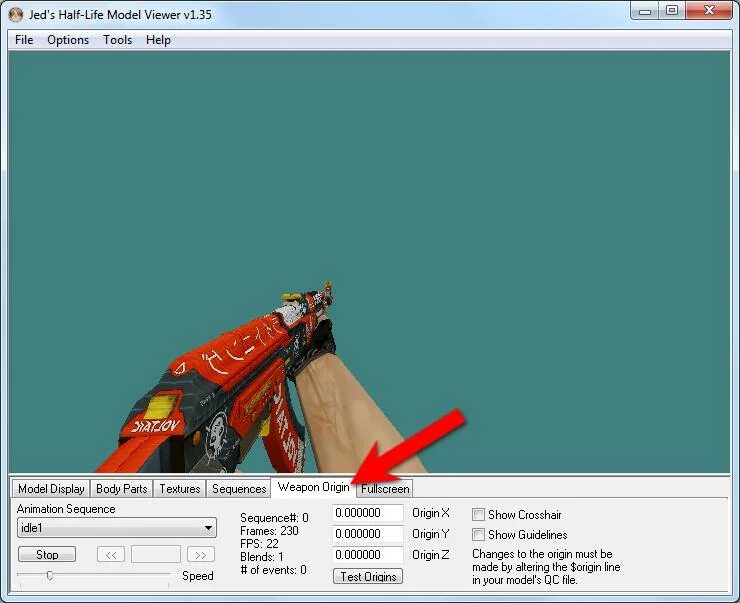Click the app icon in title bar
The height and width of the screenshot is (603, 740).
click(16, 15)
